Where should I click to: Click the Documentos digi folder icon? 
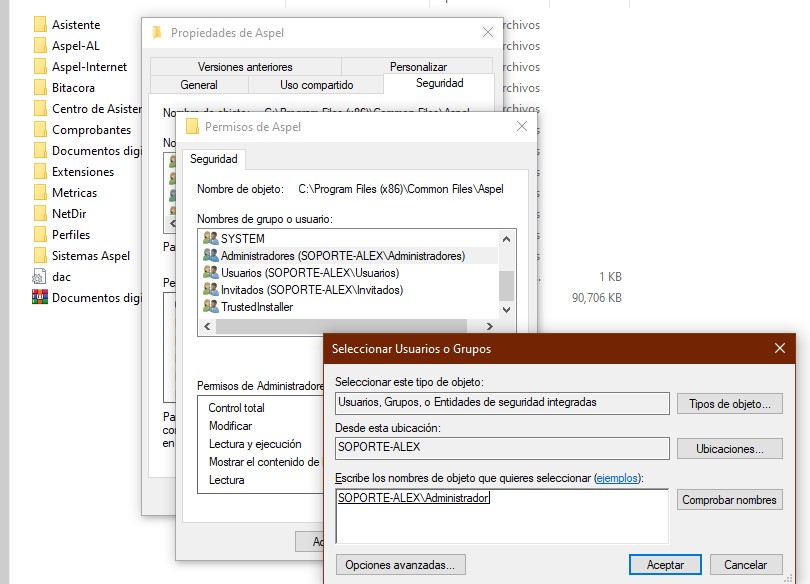[x=40, y=150]
